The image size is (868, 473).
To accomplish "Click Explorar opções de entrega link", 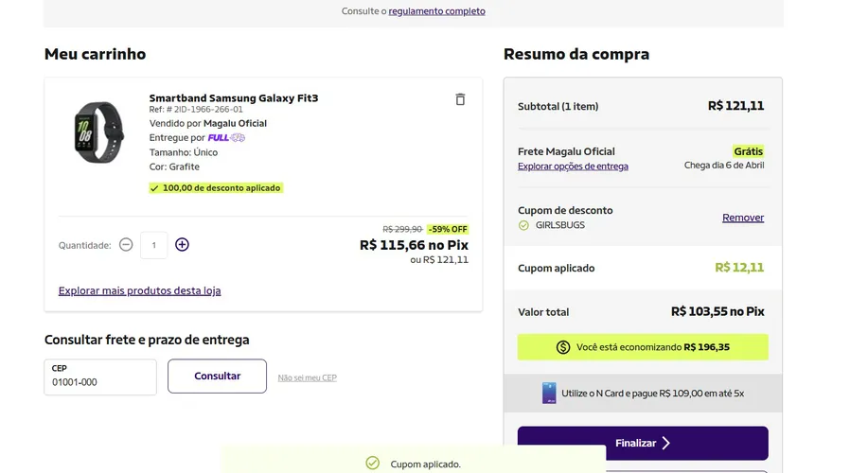I will tap(573, 166).
